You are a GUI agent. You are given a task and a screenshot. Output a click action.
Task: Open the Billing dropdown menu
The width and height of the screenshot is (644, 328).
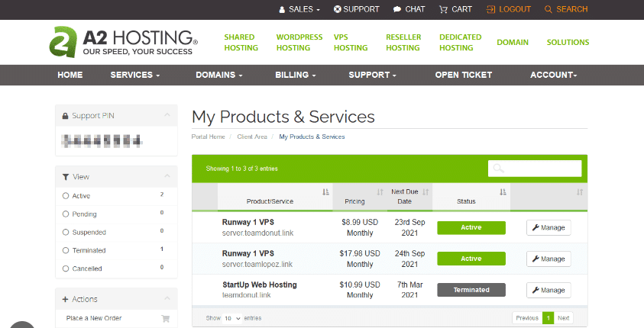pyautogui.click(x=296, y=75)
